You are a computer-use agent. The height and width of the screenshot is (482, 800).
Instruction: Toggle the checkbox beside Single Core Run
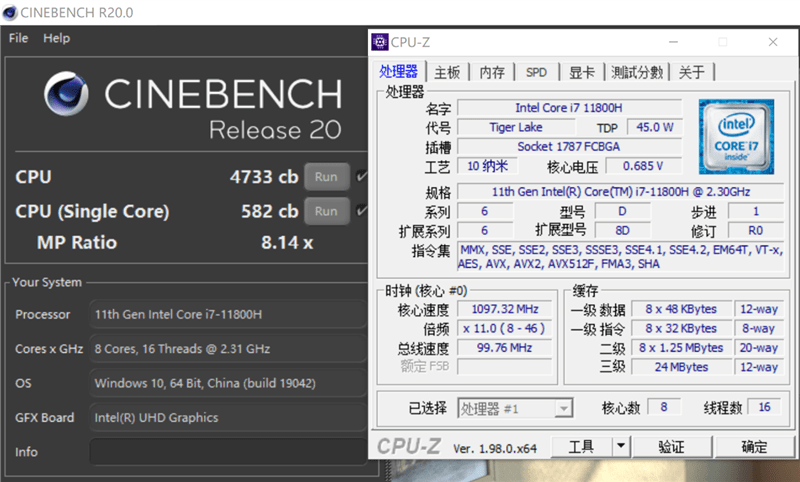[361, 211]
